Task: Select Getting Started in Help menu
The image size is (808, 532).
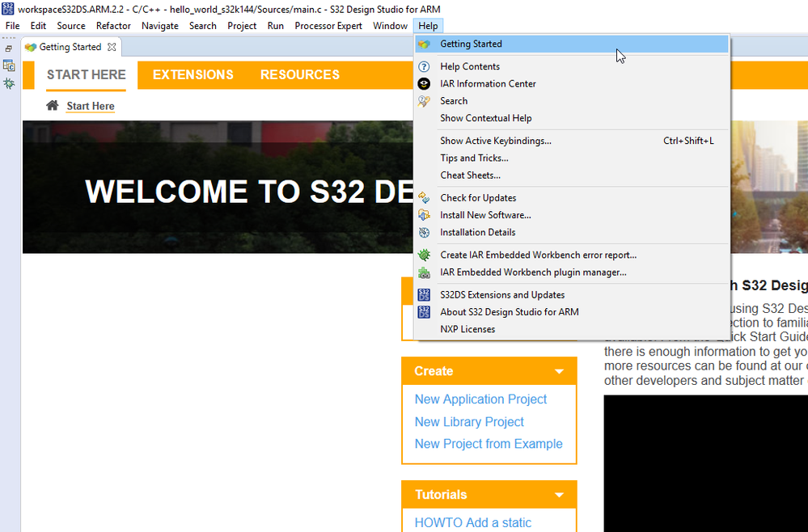Action: click(x=572, y=44)
